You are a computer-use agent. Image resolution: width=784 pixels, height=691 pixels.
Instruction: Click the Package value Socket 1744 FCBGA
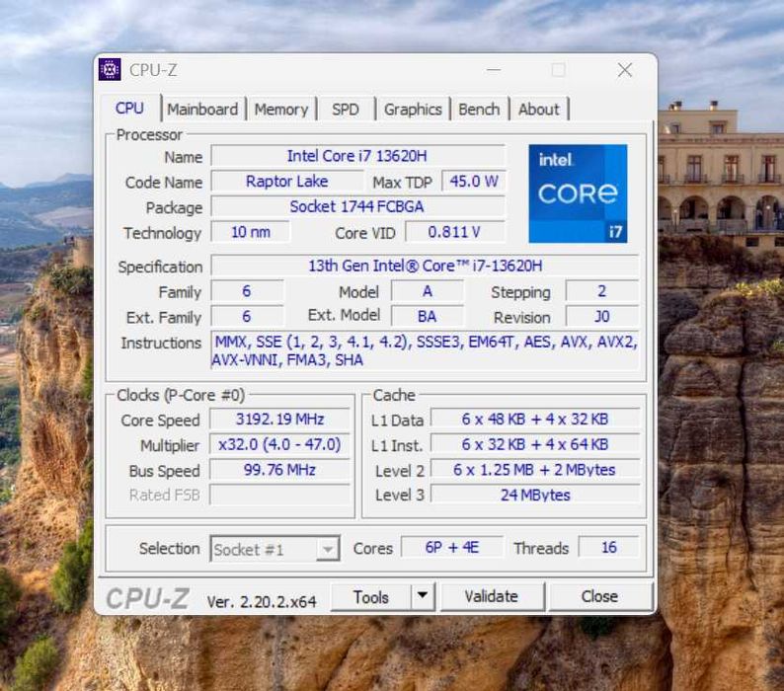(357, 206)
